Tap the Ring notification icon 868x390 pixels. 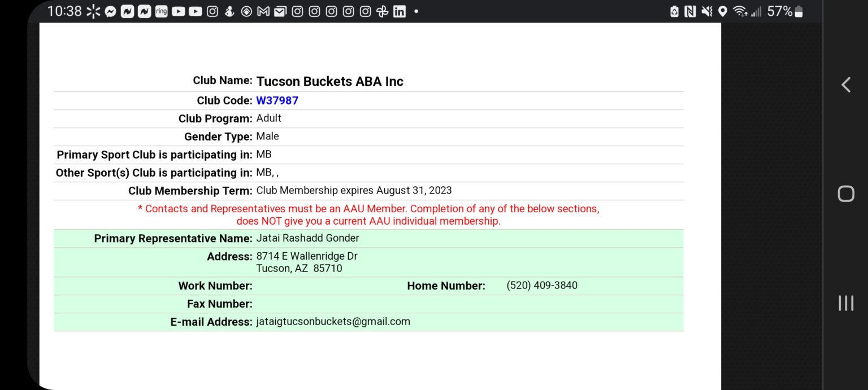pyautogui.click(x=161, y=11)
